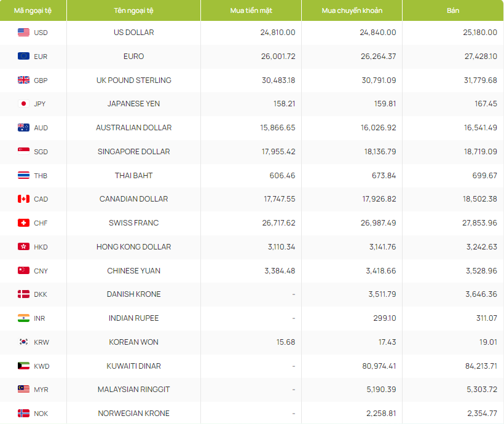Click the Norway flag beside NOK
The width and height of the screenshot is (504, 424).
tap(23, 414)
